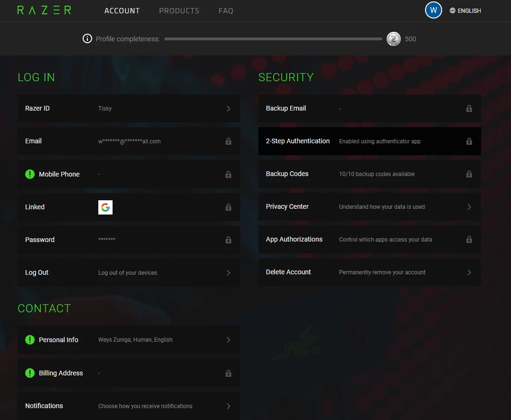This screenshot has height=420, width=511.
Task: Click the green alert icon beside Personal Info
Action: [x=30, y=340]
